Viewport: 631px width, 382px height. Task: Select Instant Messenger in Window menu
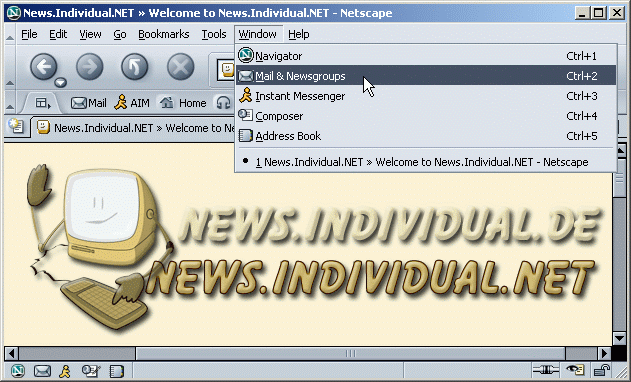[426, 96]
